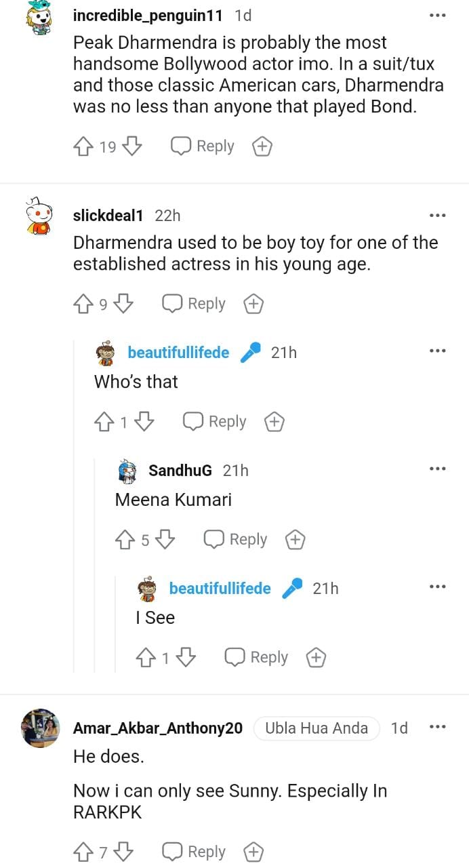Open options menu for Amar_Akbar_Anthony20's comment
469x868 pixels.
coord(438,727)
